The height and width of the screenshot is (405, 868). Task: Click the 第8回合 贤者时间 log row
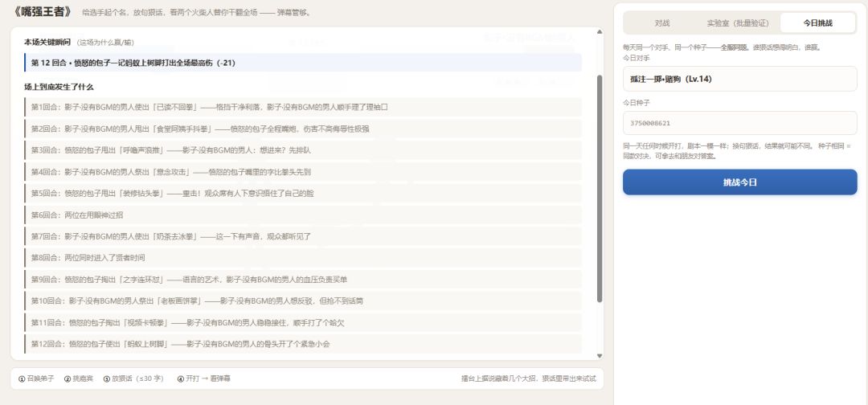303,258
